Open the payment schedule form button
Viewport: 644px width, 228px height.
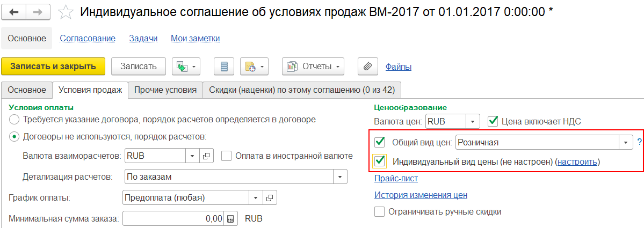click(271, 197)
